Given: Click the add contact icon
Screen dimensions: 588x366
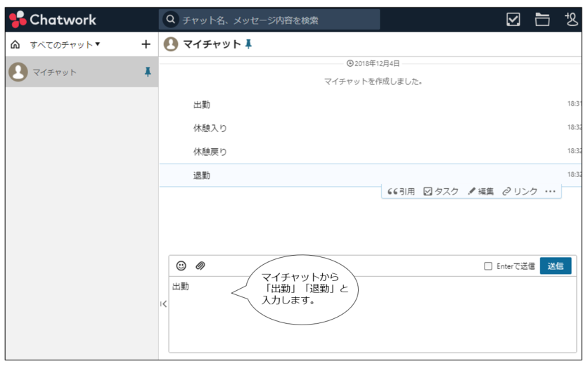Looking at the screenshot, I should pos(571,20).
